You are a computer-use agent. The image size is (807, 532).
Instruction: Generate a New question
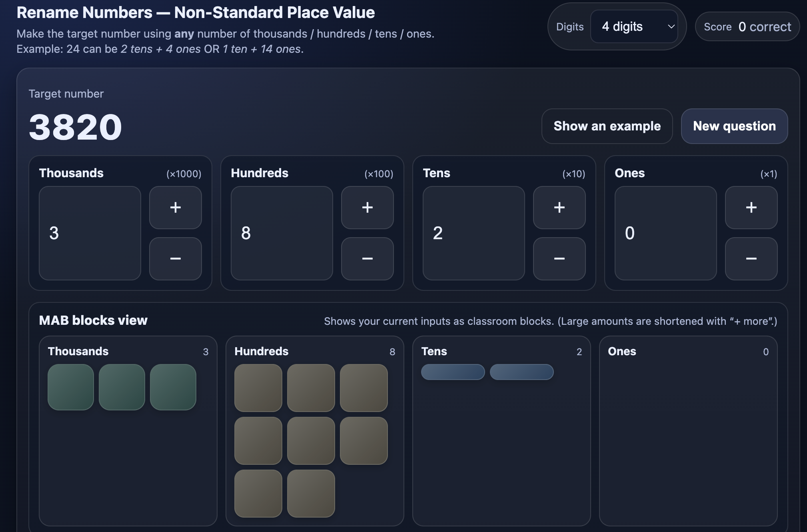click(734, 126)
